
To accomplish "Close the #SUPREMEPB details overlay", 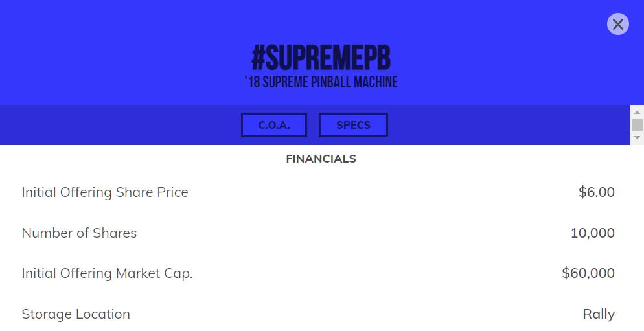I will (617, 24).
